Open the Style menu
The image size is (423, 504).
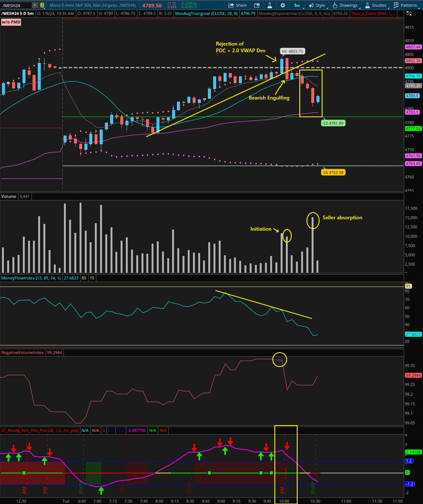[317, 5]
